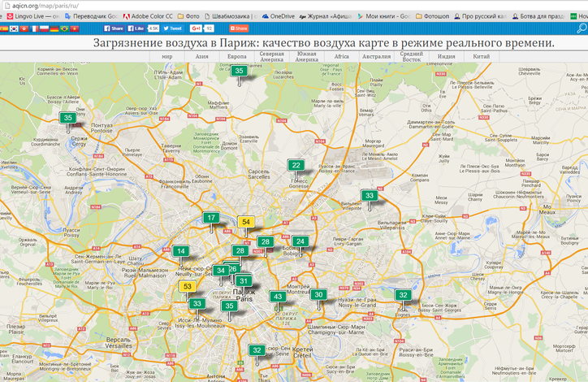Open the Переводчик Google bookmark
This screenshot has height=382, width=588.
coord(91,16)
